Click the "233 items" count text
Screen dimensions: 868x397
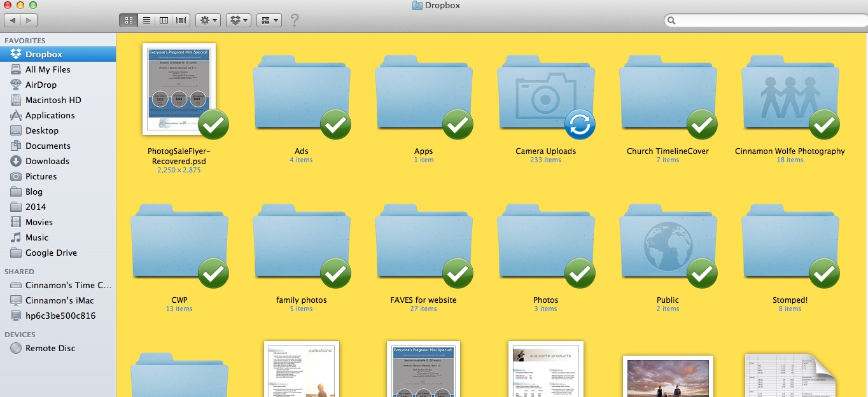546,160
